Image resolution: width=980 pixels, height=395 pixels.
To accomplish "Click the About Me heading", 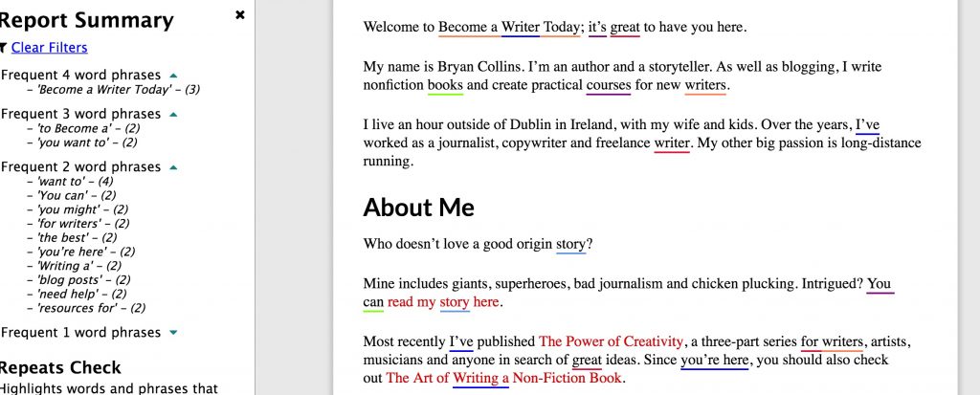I will coord(419,208).
